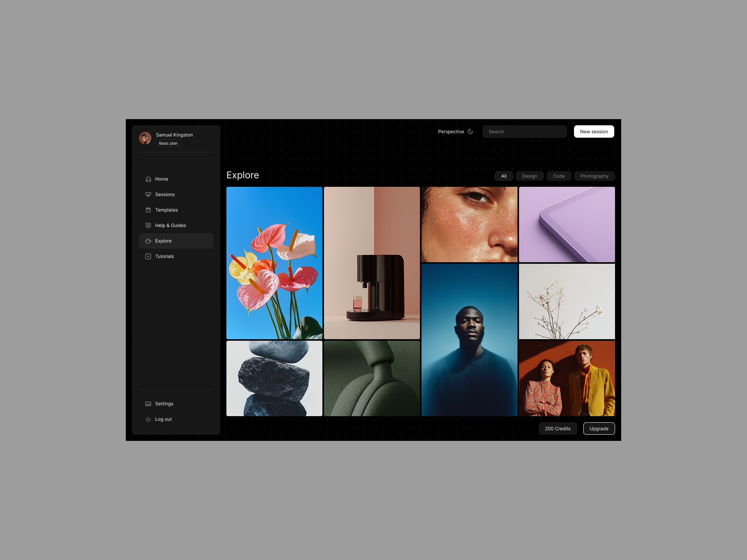
Task: Click the Log out power icon
Action: pos(148,419)
